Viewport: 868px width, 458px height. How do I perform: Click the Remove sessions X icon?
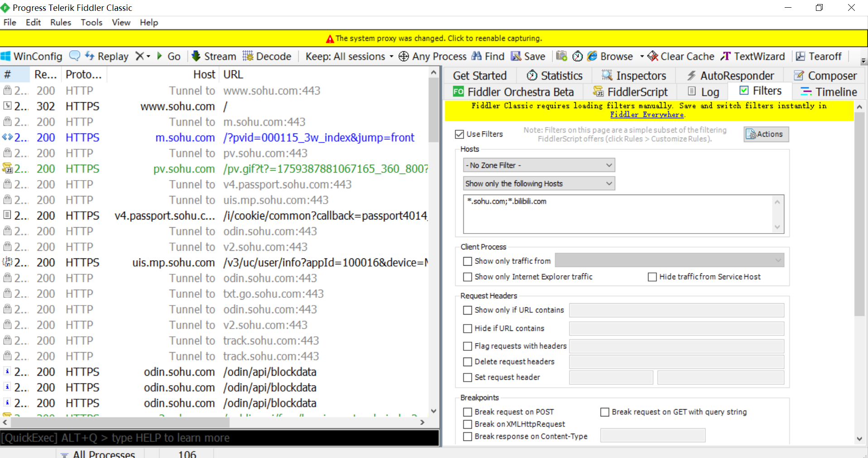coord(140,56)
